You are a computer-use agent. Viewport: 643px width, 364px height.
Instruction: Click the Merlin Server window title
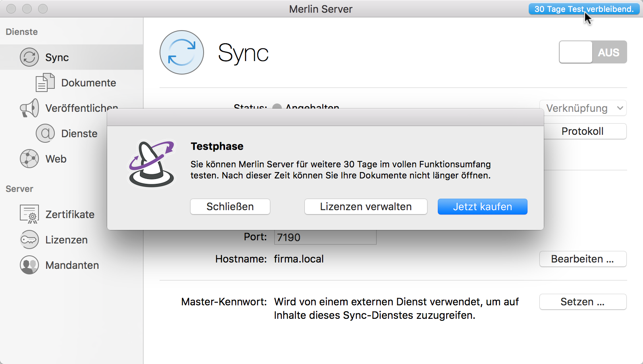tap(321, 9)
